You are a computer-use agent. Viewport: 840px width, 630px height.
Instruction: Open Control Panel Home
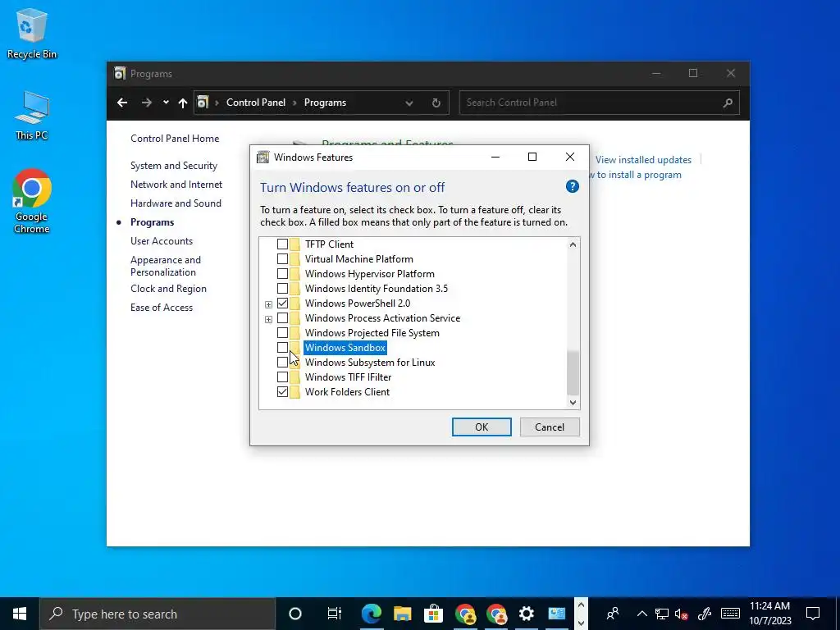[x=175, y=138]
